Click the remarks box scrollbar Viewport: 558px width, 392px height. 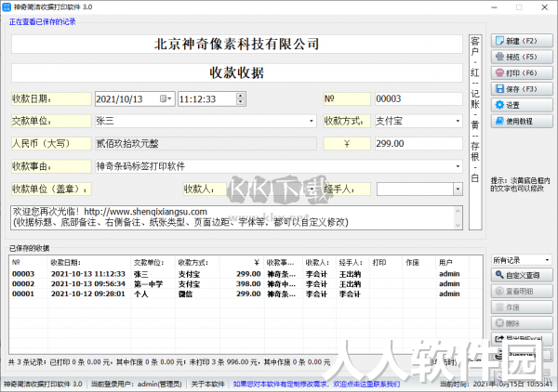(x=458, y=217)
